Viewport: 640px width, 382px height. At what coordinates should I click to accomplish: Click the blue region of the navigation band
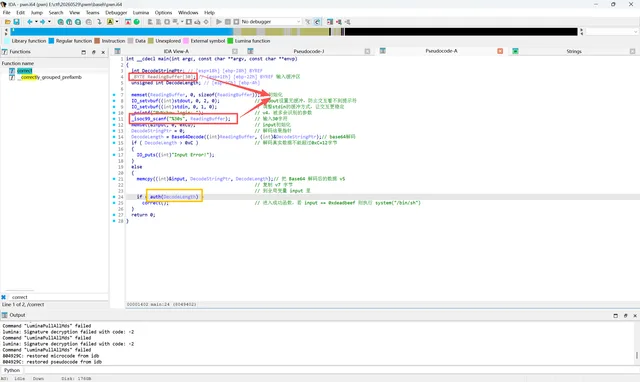pyautogui.click(x=122, y=31)
